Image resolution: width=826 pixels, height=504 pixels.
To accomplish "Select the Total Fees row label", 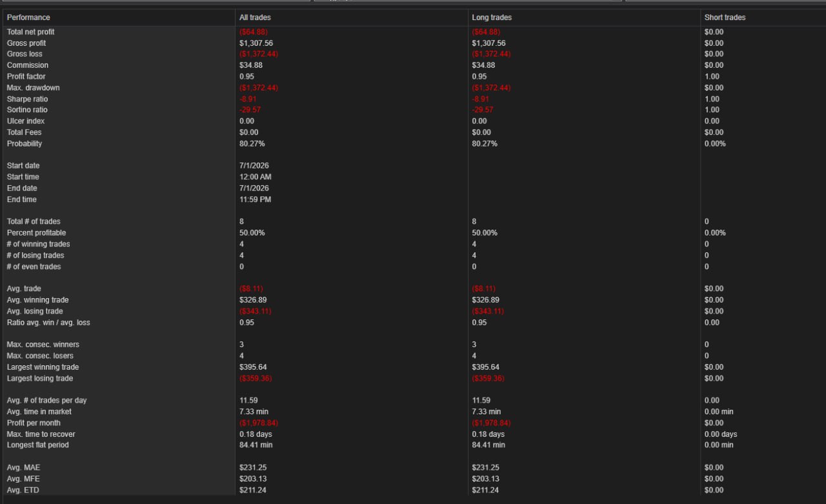I will (25, 133).
